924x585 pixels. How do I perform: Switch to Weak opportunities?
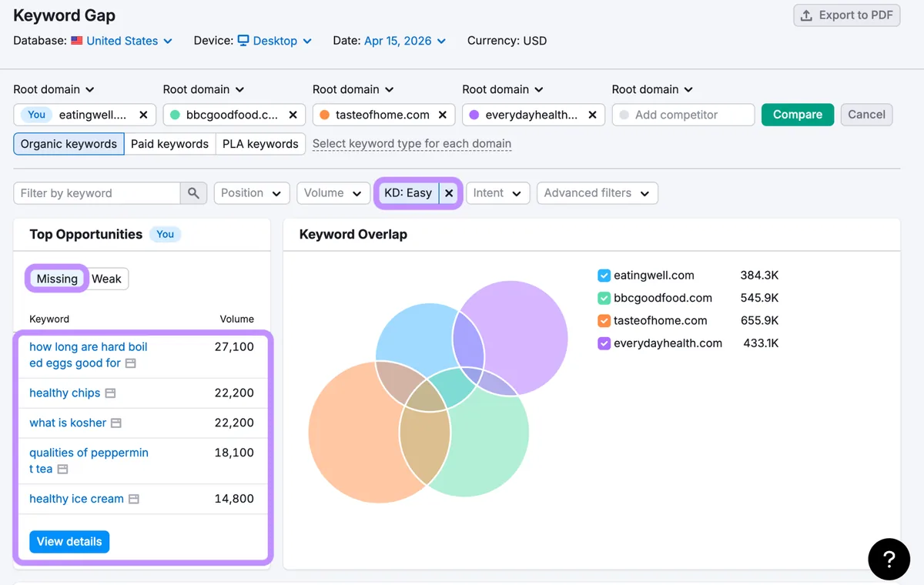106,279
